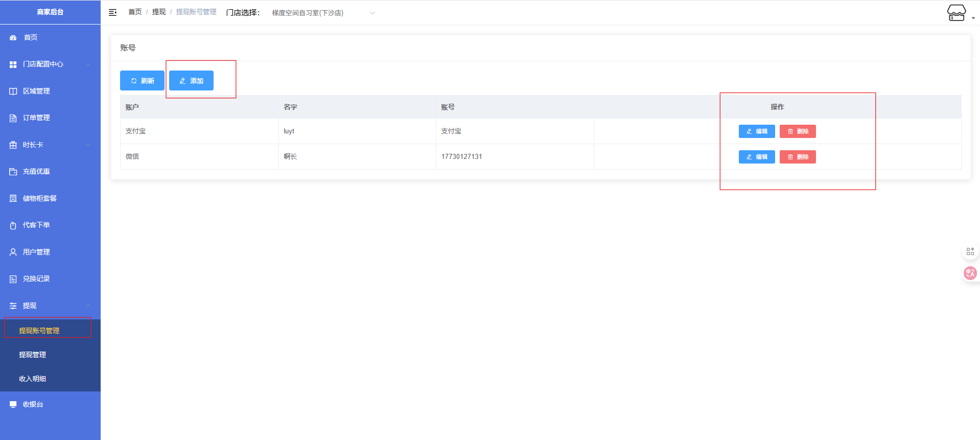Click the user icon for 用户管理

(x=13, y=252)
